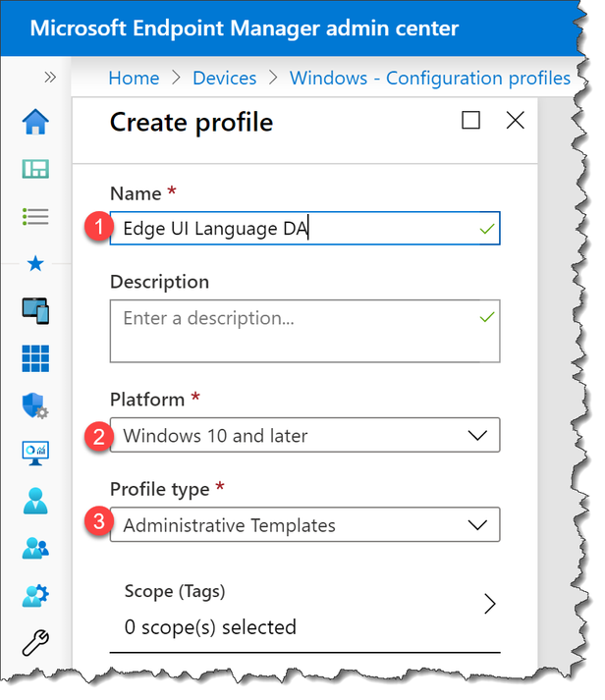Open Troubleshooting wrench icon
Image resolution: width=605 pixels, height=700 pixels.
point(35,642)
